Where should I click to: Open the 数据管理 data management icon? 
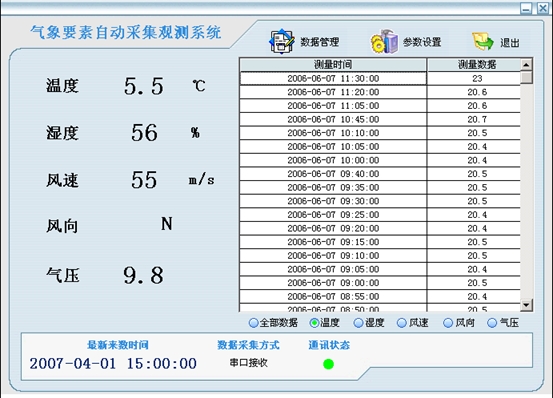pos(282,42)
